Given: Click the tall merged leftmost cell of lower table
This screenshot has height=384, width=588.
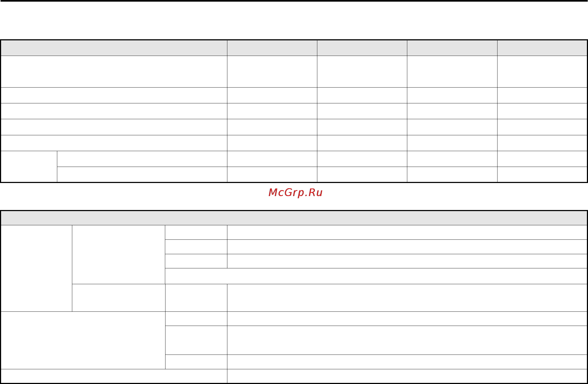Looking at the screenshot, I should (36, 268).
